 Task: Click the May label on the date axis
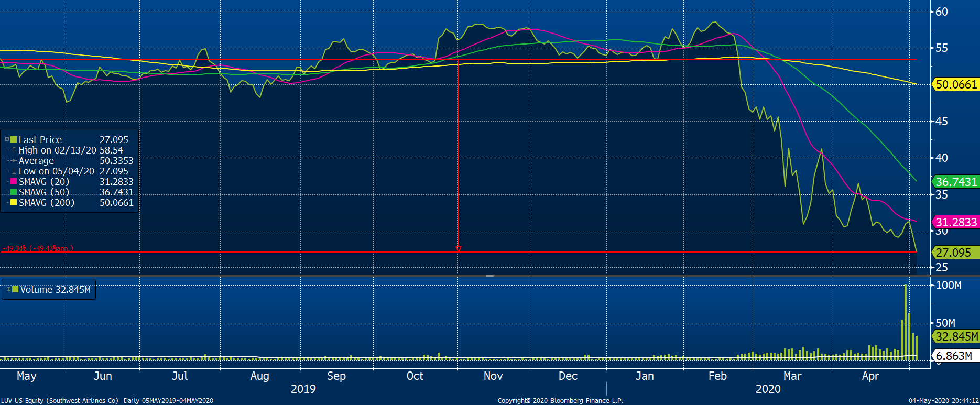(27, 376)
